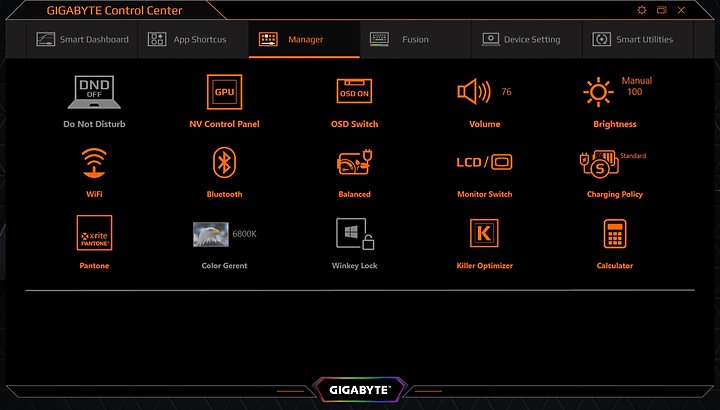Click the Monitor Switch label
This screenshot has width=720, height=410.
click(484, 194)
